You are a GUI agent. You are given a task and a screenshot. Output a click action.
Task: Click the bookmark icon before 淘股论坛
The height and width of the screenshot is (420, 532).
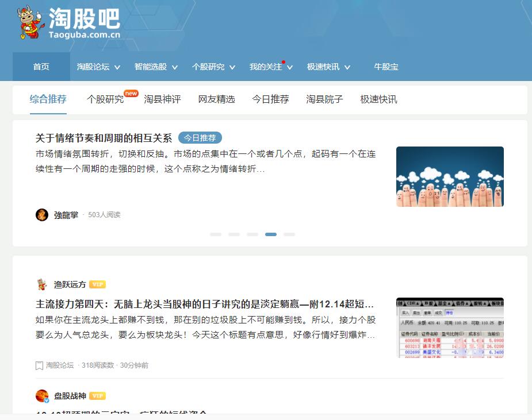pos(39,365)
